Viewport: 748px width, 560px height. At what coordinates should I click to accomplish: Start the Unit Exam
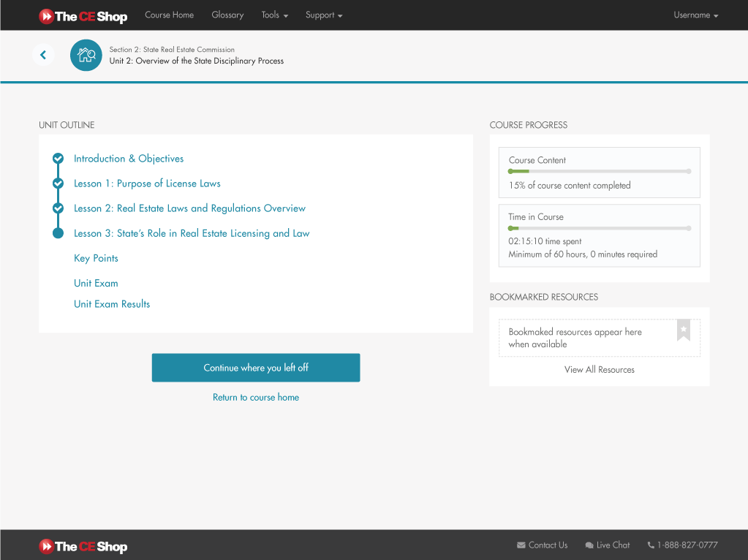[96, 284]
